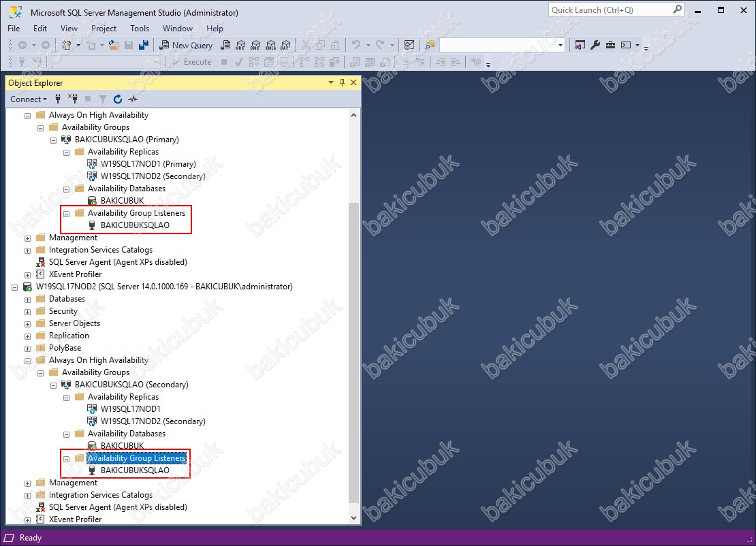
Task: Open Activity Monitor from Object Explorer toolbar
Action: pyautogui.click(x=133, y=99)
